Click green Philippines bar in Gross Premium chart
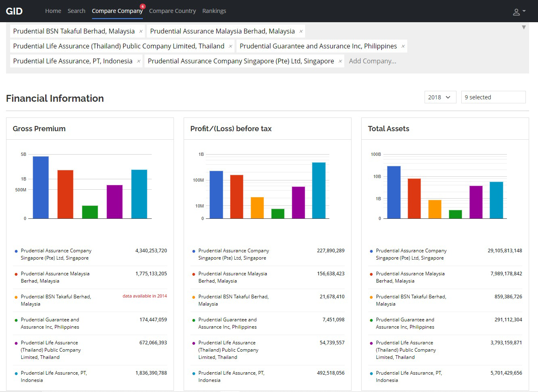Screen dimensions: 538x392 click(90, 212)
